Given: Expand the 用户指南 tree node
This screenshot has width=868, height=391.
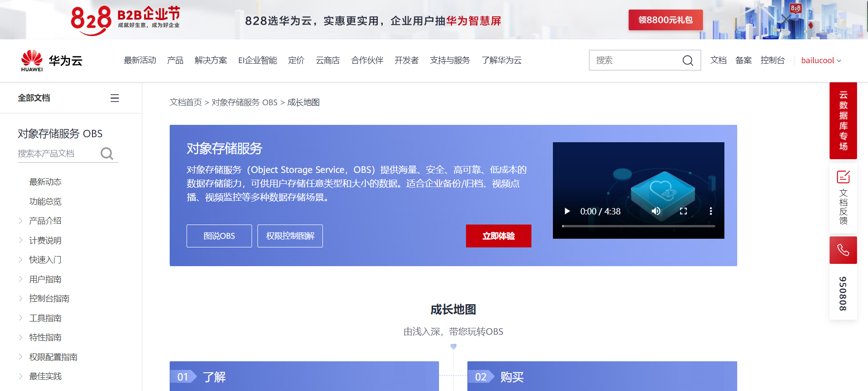Looking at the screenshot, I should click(x=21, y=279).
